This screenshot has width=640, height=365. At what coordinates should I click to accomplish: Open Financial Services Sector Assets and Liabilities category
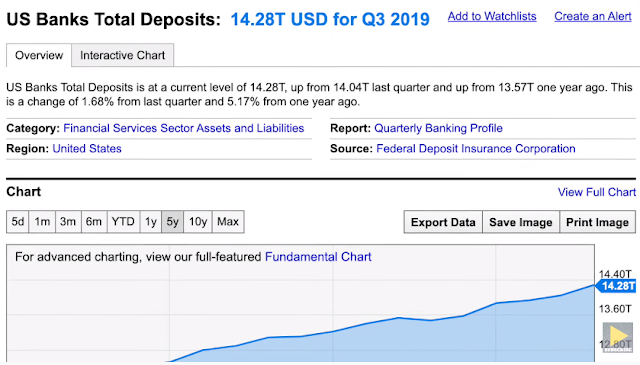[x=184, y=128]
